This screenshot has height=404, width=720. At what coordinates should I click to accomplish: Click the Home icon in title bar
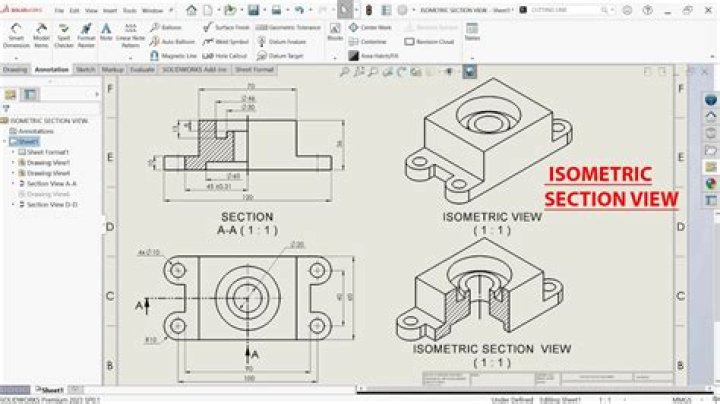tap(191, 10)
